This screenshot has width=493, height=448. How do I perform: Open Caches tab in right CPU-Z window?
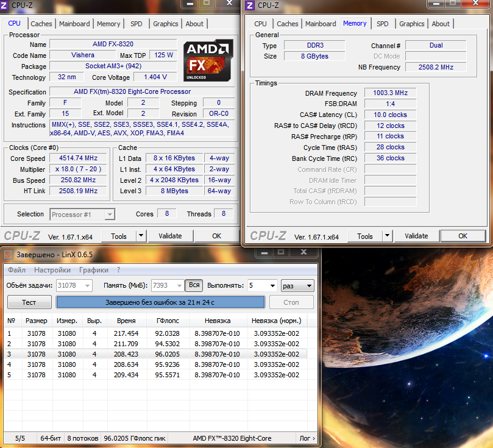(x=288, y=24)
